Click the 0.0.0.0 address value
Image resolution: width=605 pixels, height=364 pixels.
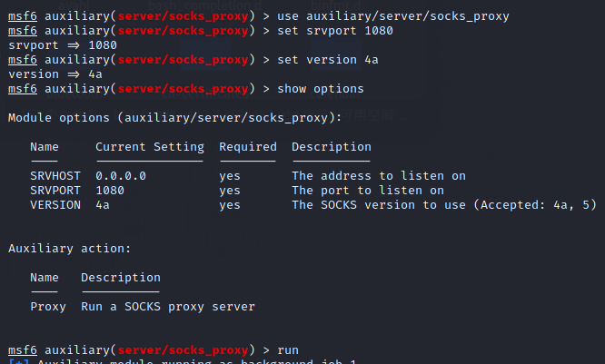tap(120, 176)
